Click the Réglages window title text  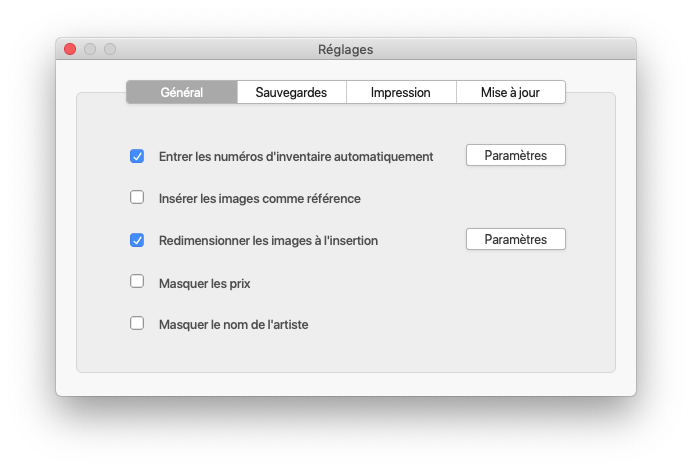point(345,49)
